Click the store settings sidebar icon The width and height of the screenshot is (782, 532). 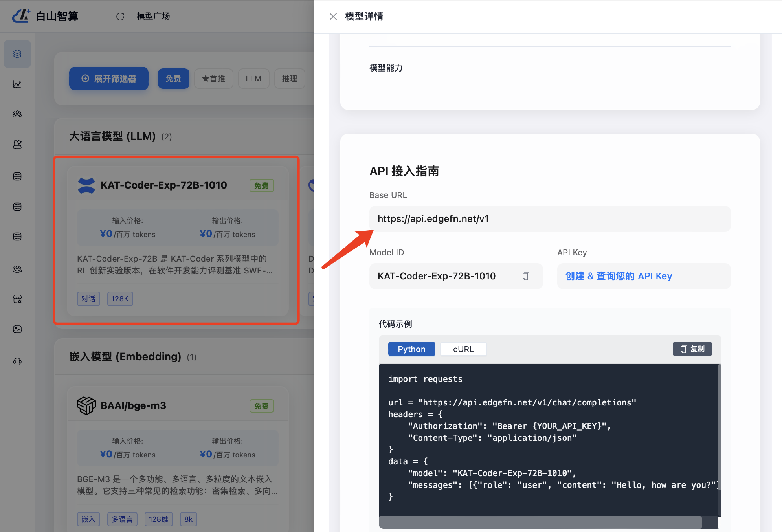pyautogui.click(x=17, y=299)
